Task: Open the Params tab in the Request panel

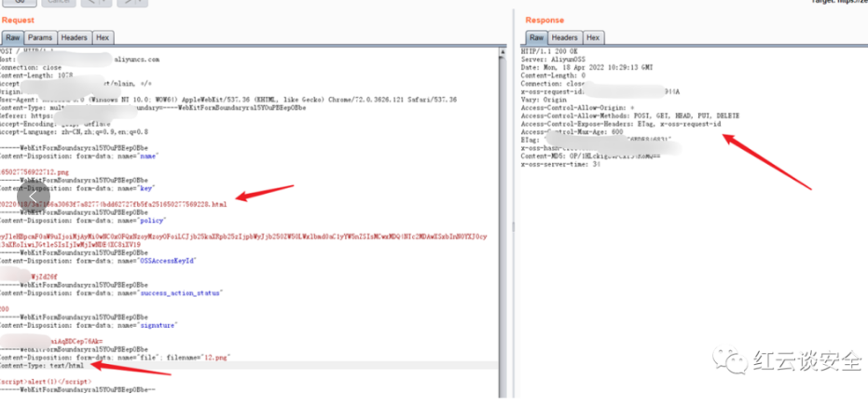Action: tap(40, 37)
